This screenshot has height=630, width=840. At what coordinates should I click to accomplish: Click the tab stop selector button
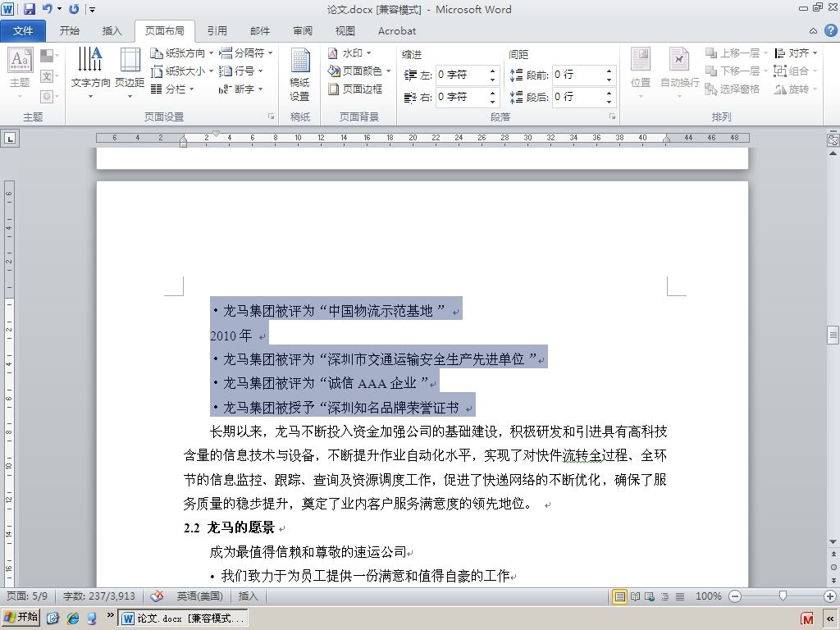[x=10, y=139]
